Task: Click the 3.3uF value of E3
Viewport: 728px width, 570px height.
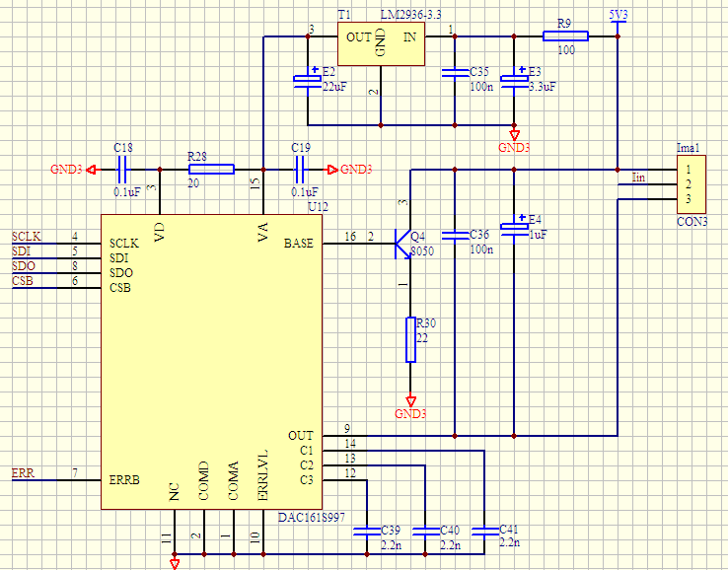Action: pos(542,87)
